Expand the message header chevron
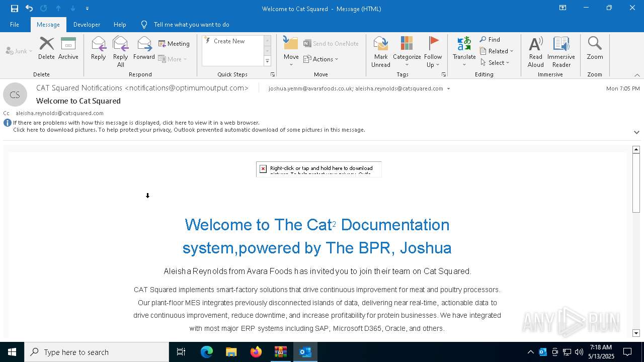The image size is (644, 362). (x=636, y=132)
